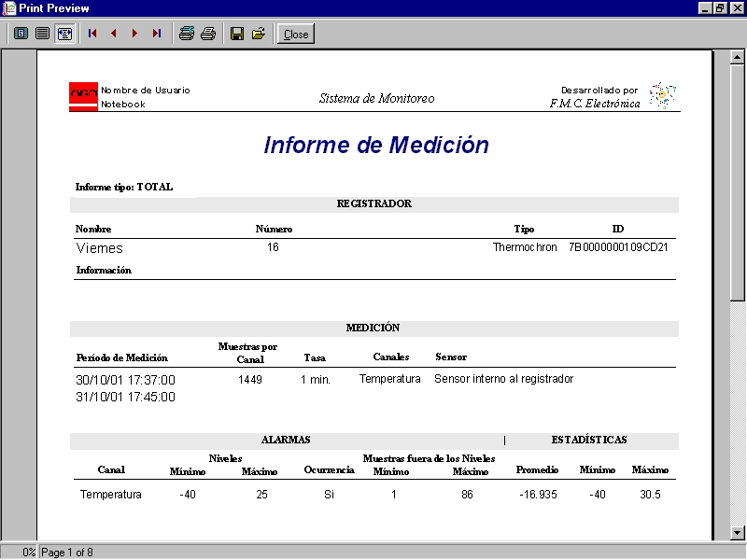Click the 'Sistema de Monitoreo' header text

[376, 98]
